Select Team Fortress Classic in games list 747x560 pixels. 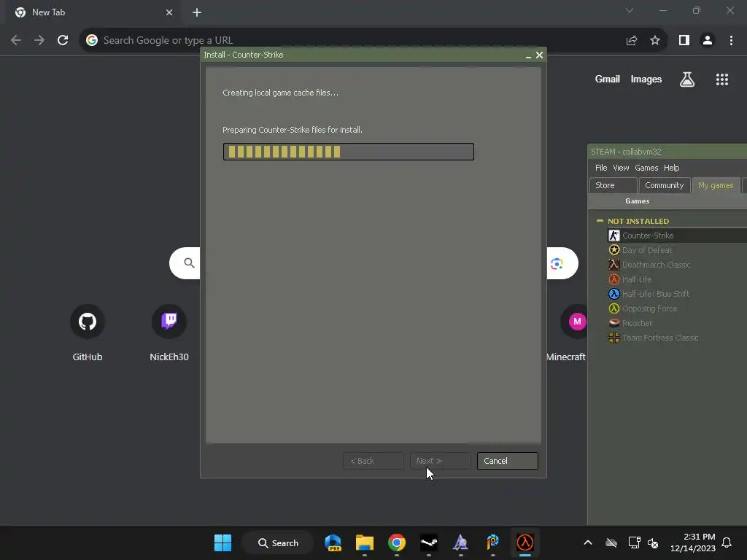pyautogui.click(x=660, y=338)
